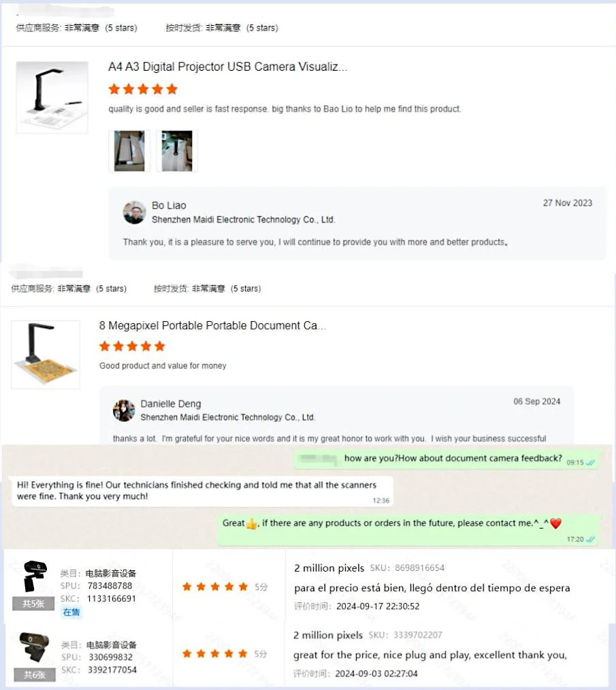Screen dimensions: 616x690
Task: Click the A4 A3 Digital Projector USB Camera title
Action: click(227, 67)
